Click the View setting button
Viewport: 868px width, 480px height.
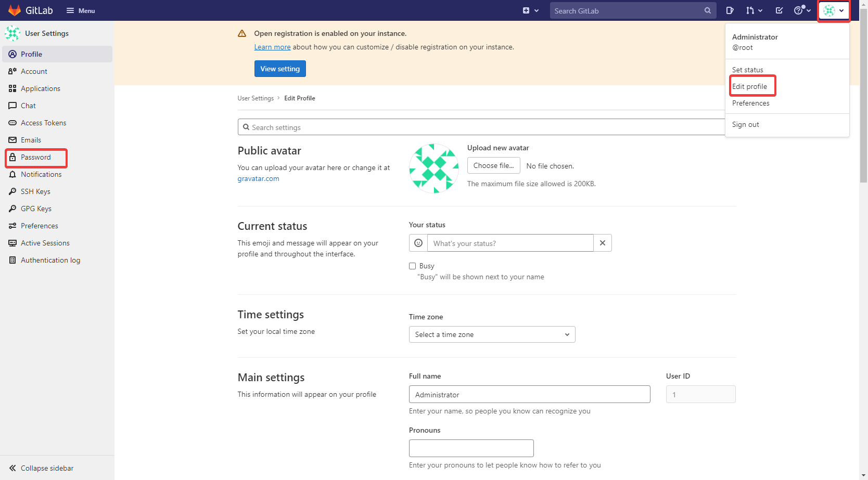[280, 68]
